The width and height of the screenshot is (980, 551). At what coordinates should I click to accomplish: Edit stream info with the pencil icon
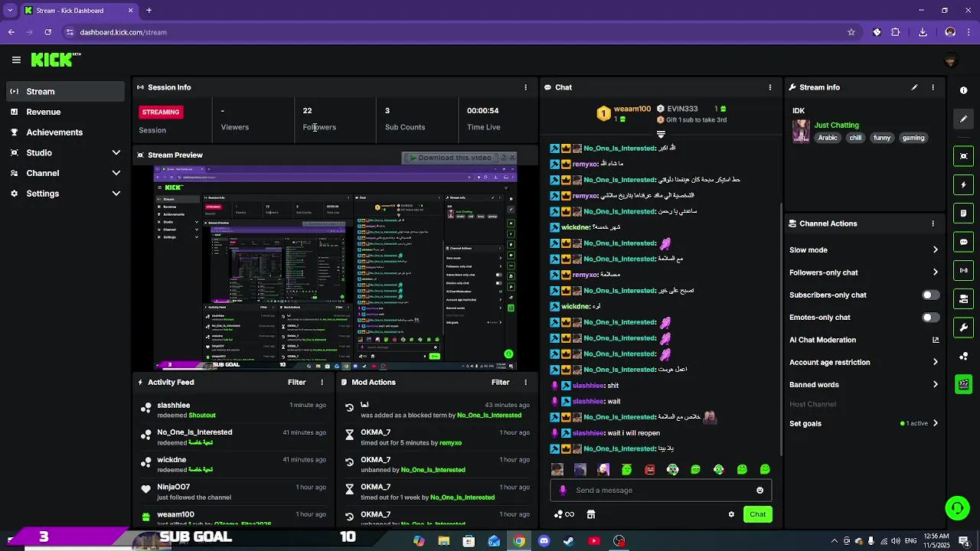coord(914,87)
